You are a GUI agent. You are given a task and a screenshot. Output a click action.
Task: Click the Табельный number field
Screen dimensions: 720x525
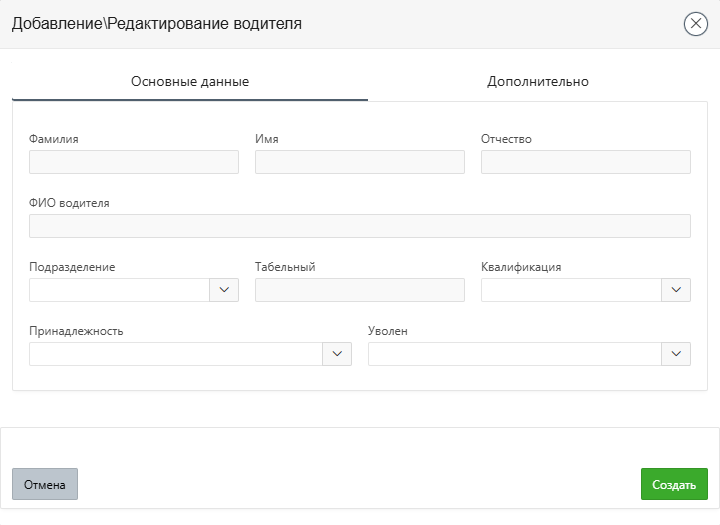click(360, 290)
